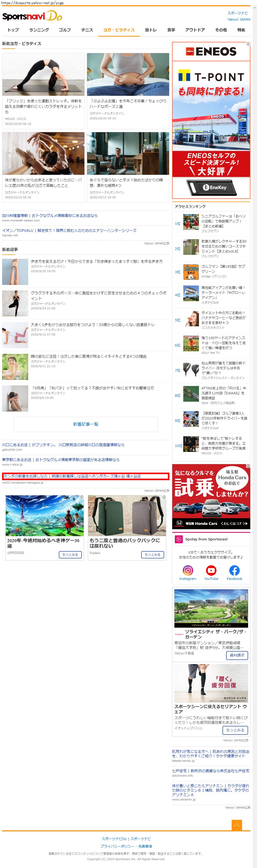Click もっとみる on the セリアント ad

click(x=235, y=730)
